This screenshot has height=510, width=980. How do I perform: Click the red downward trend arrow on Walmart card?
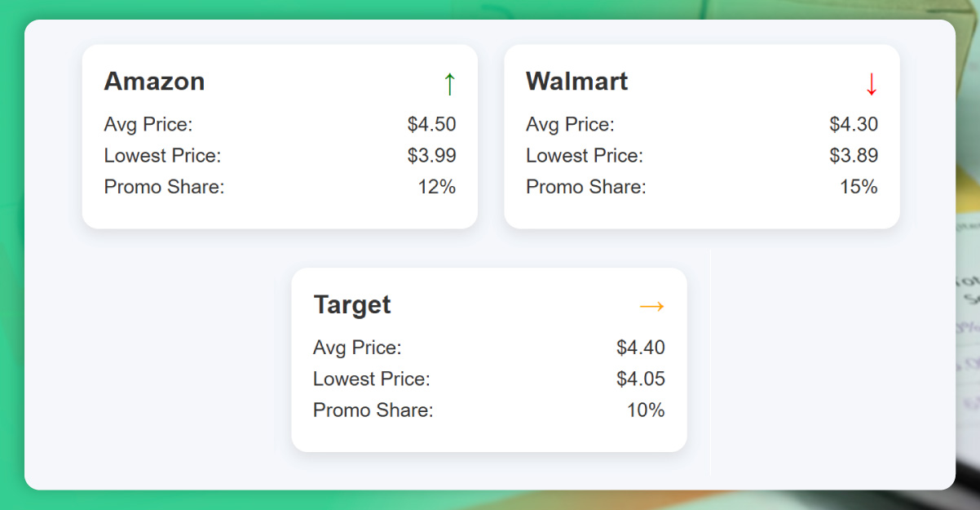click(871, 83)
